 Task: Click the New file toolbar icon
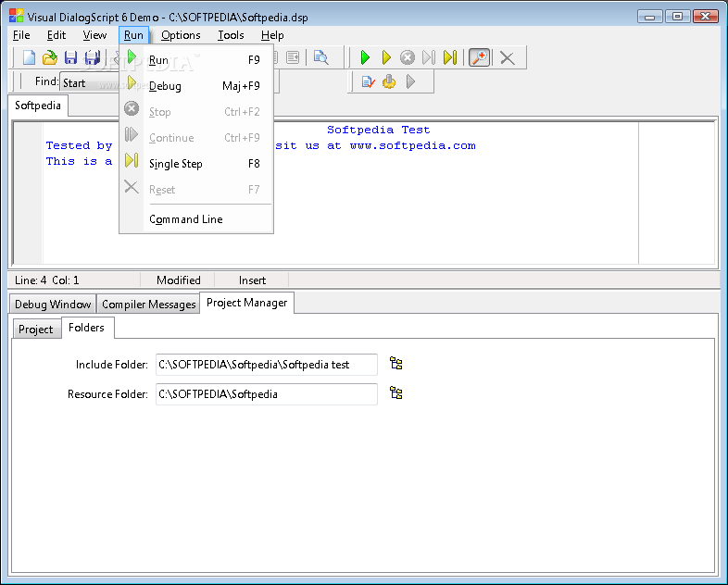click(29, 57)
